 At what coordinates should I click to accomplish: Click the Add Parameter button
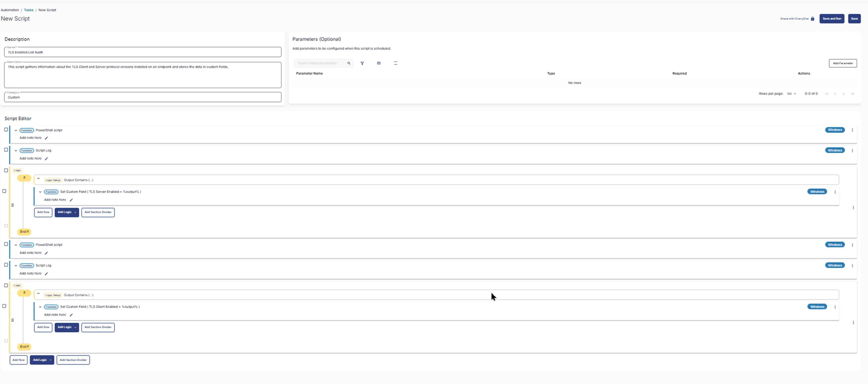(843, 63)
